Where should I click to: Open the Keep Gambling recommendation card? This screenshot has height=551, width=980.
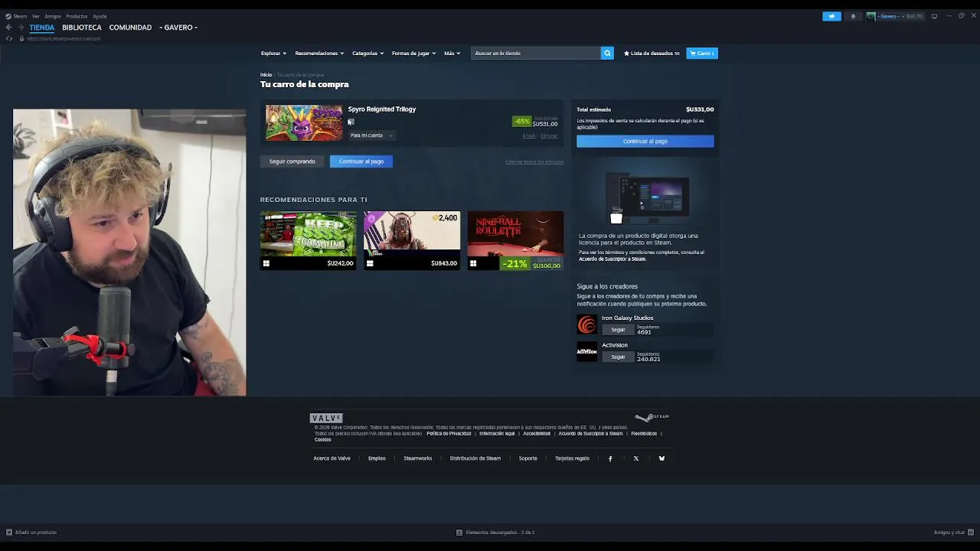click(308, 240)
